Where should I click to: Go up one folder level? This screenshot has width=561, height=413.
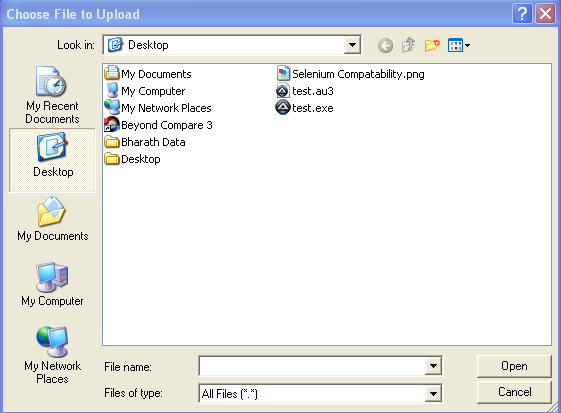[409, 45]
